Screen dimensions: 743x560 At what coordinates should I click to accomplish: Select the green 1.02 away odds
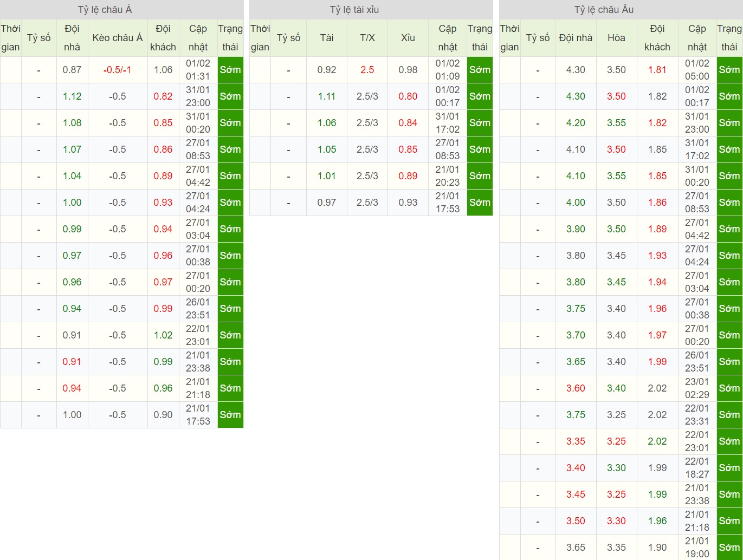pyautogui.click(x=163, y=335)
